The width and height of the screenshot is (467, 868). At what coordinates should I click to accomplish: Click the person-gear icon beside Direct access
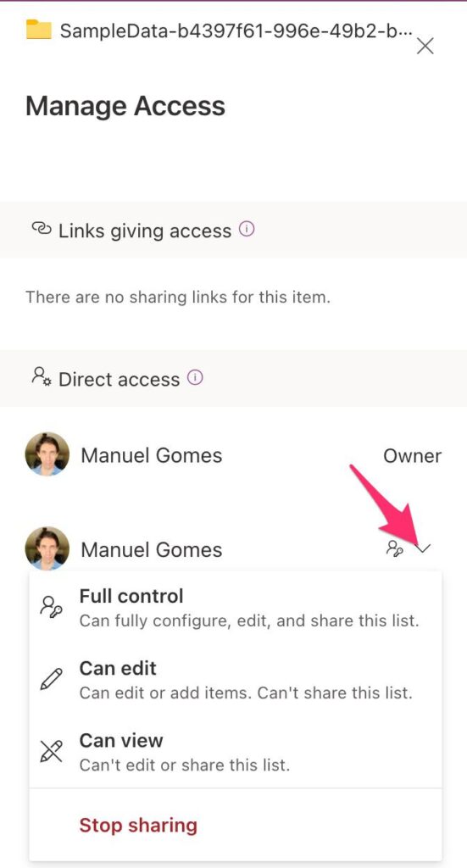point(42,376)
